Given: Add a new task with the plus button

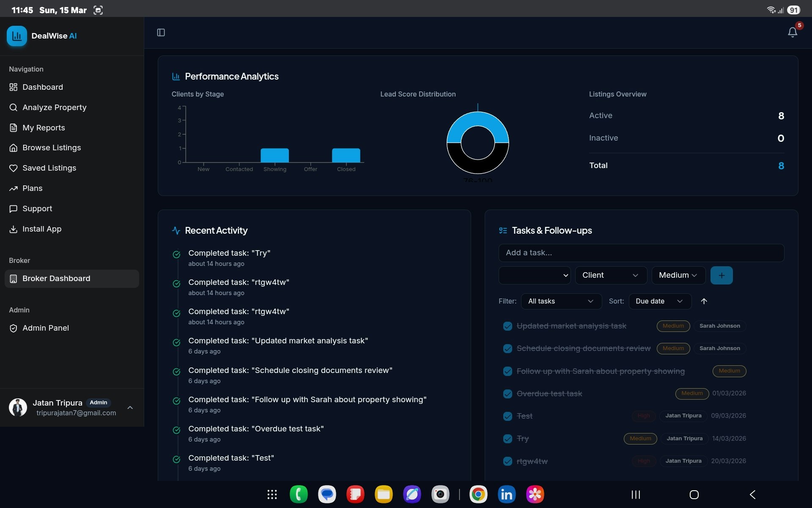Looking at the screenshot, I should point(721,275).
